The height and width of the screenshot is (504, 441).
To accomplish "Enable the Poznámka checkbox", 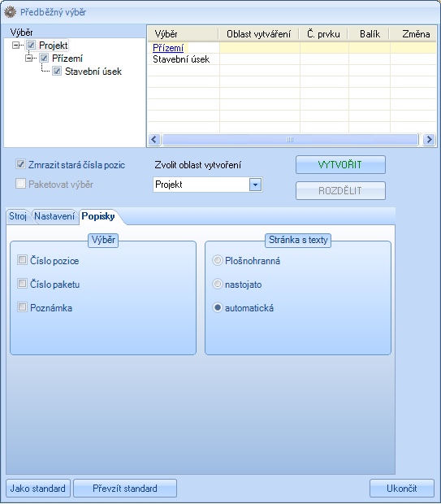I will (x=22, y=307).
